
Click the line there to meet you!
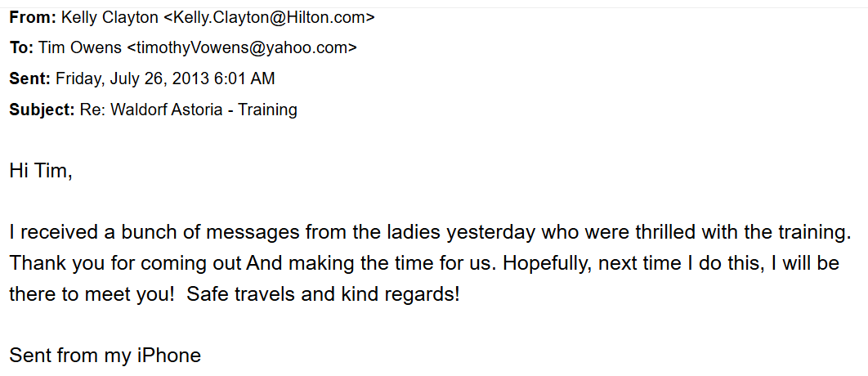coord(92,294)
